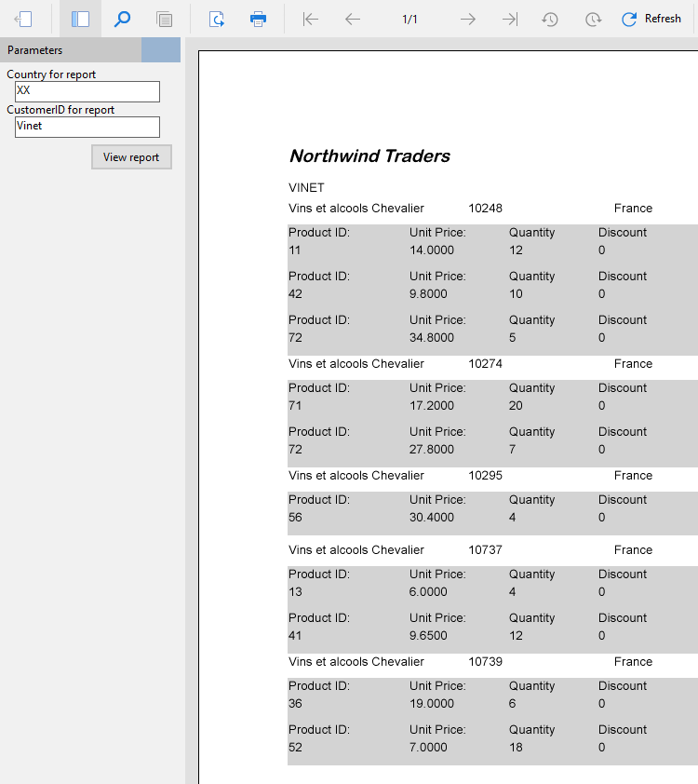Viewport: 698px width, 784px height.
Task: Jump to the last page
Action: (x=510, y=19)
